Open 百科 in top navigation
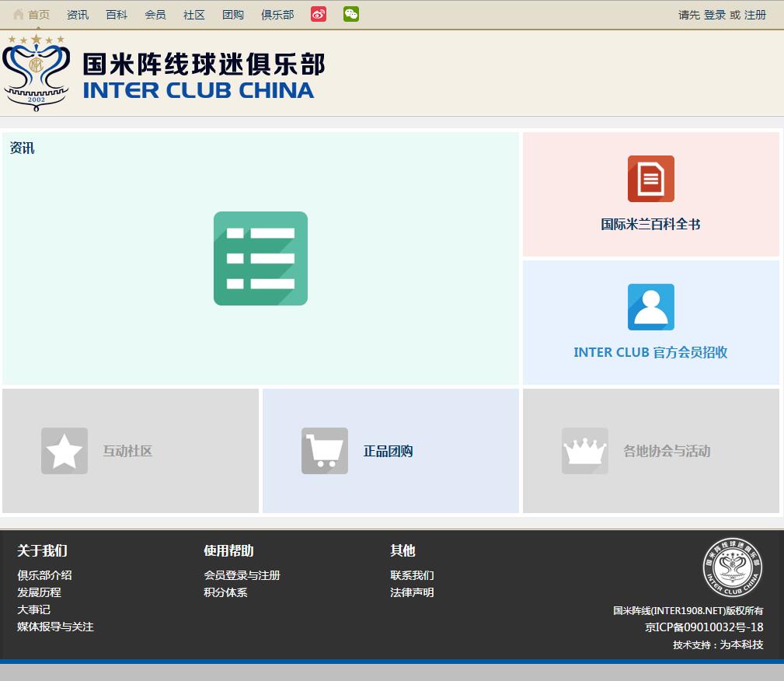Viewport: 784px width, 681px height. click(117, 15)
